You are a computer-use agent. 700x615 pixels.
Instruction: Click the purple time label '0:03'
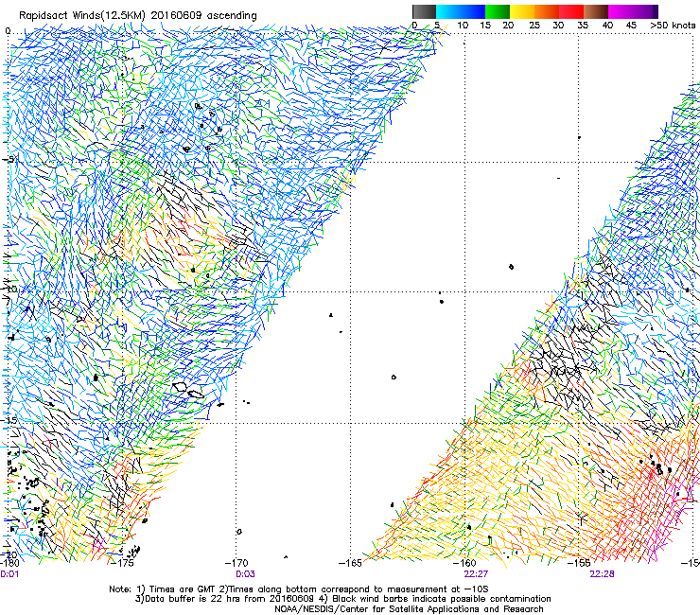(245, 574)
